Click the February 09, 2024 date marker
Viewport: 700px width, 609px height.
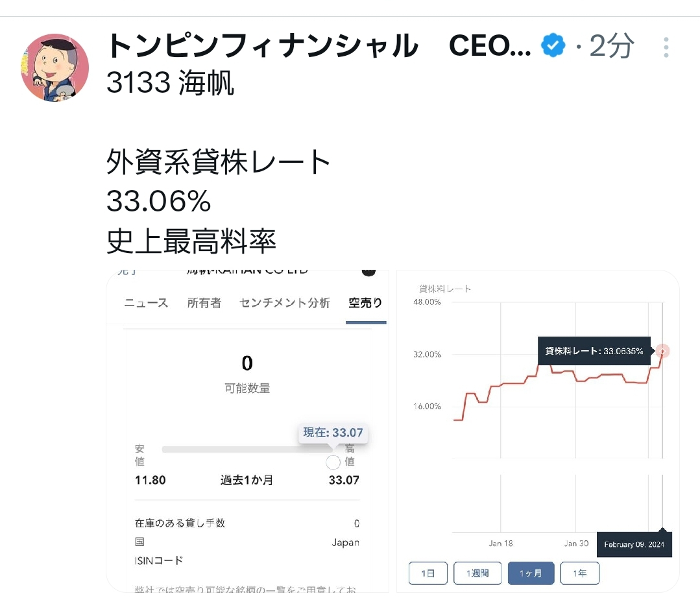coord(634,545)
